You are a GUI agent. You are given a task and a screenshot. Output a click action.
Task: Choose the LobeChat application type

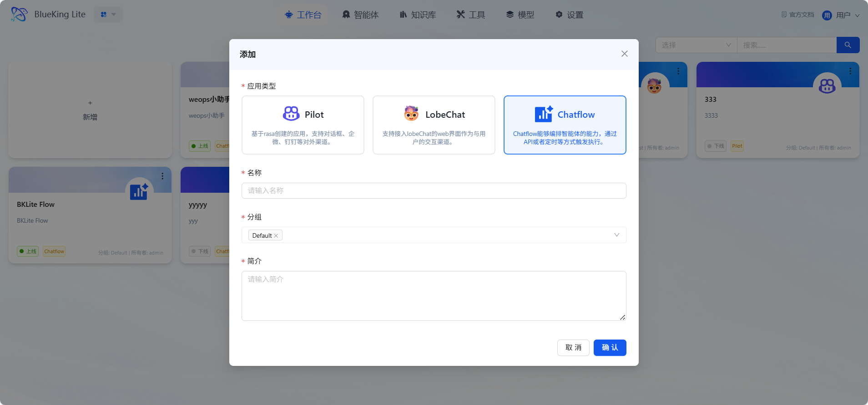pyautogui.click(x=434, y=125)
